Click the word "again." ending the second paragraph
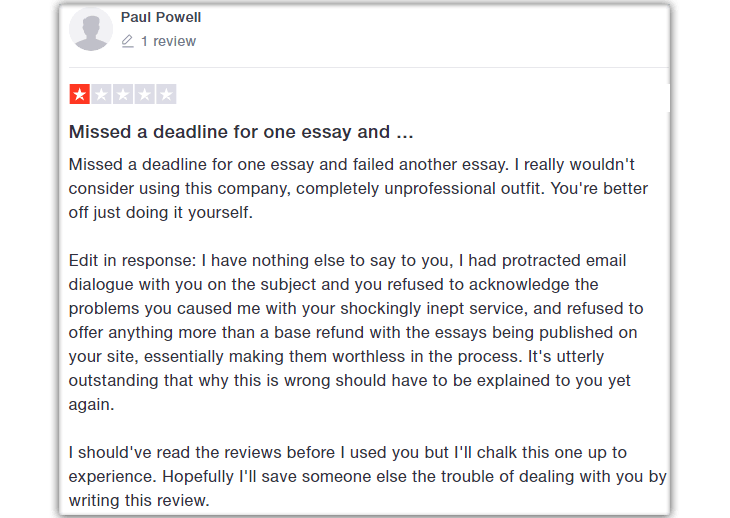 click(92, 405)
